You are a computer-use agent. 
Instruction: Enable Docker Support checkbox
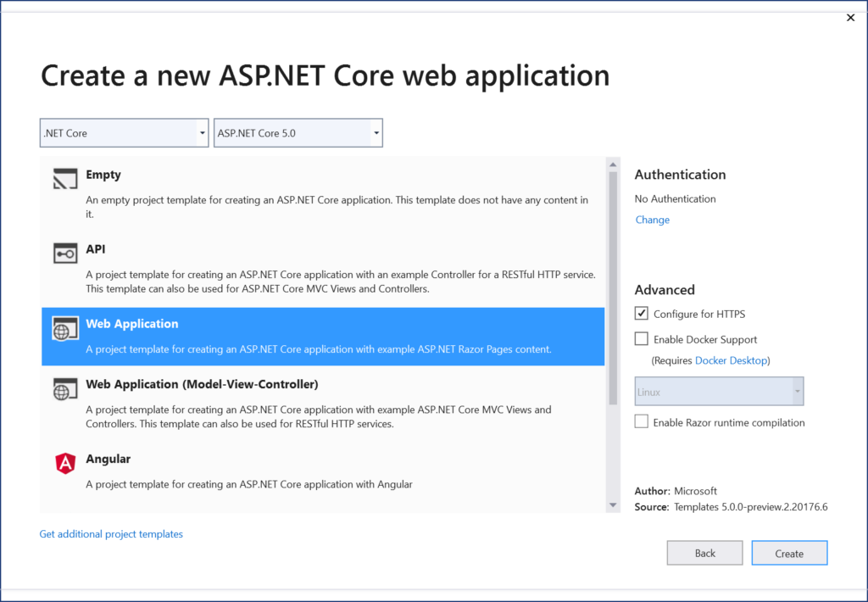point(641,339)
